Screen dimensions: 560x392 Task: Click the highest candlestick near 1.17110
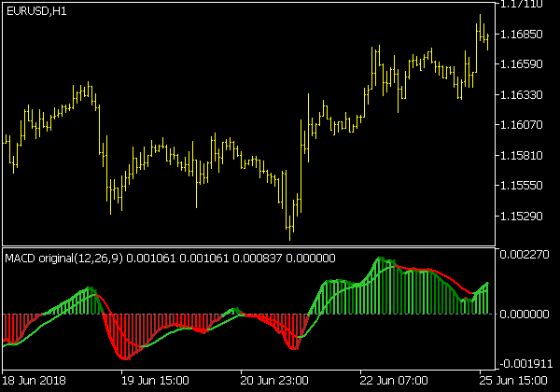(x=480, y=28)
